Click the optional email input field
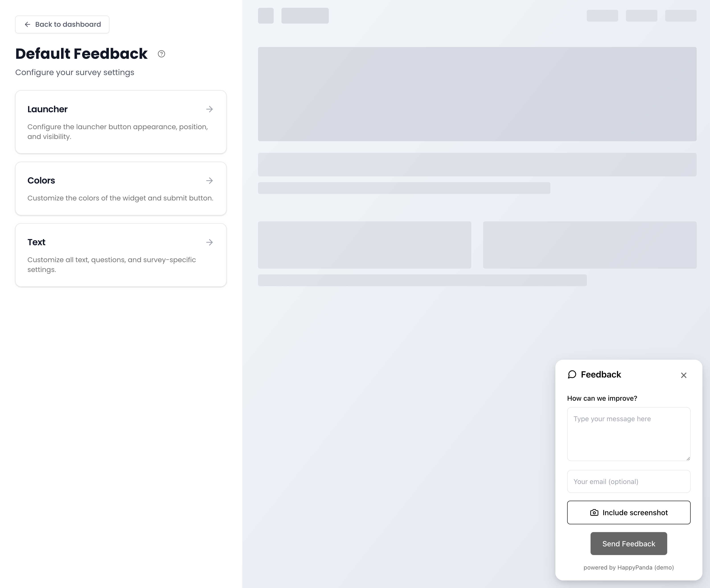The image size is (710, 588). pyautogui.click(x=628, y=481)
